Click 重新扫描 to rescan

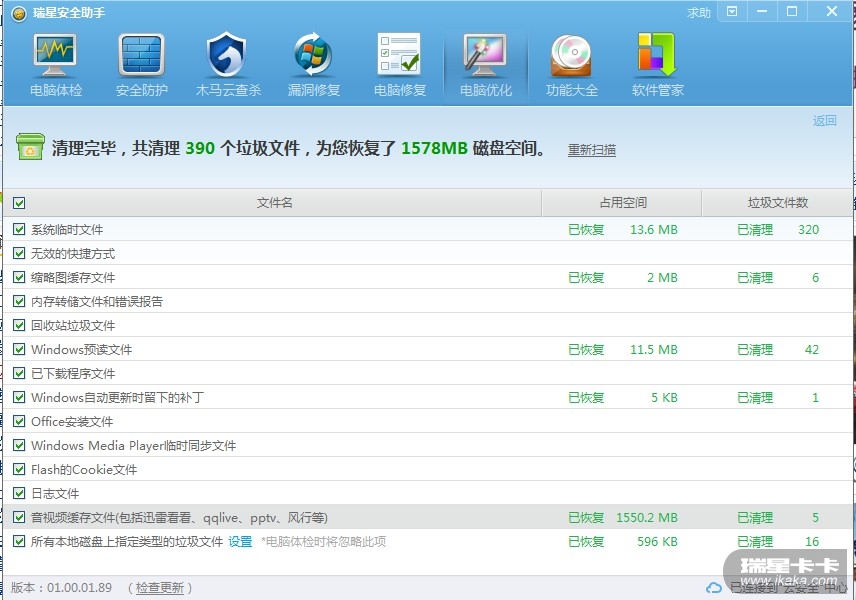[x=592, y=150]
